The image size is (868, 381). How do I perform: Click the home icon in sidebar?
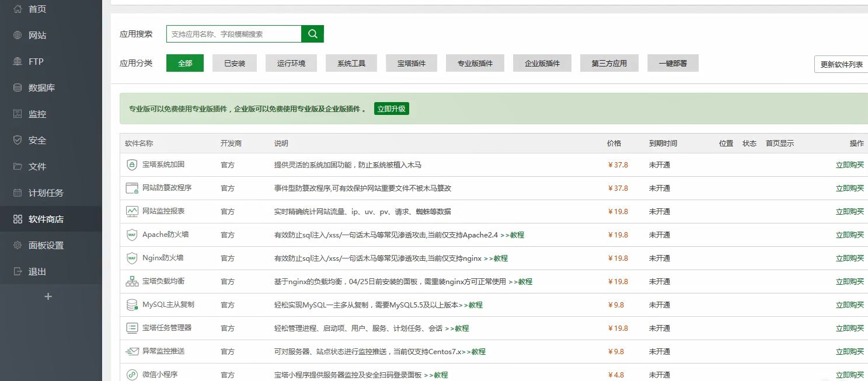pos(18,9)
